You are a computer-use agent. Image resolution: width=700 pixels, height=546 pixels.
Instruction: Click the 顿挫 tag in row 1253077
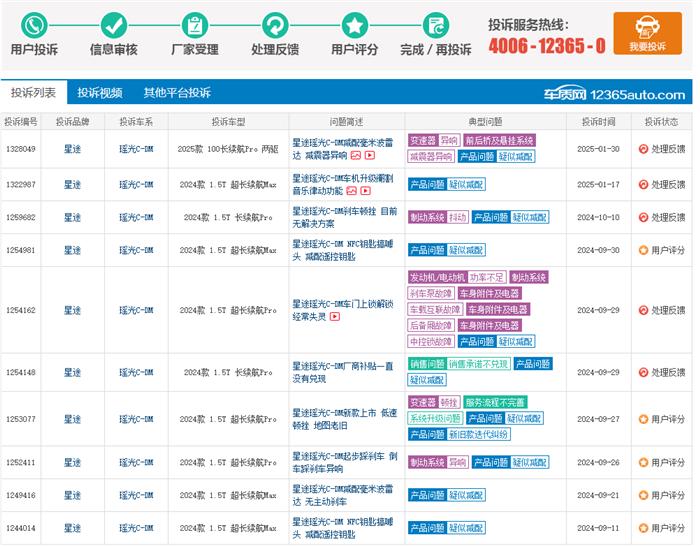[x=449, y=403]
